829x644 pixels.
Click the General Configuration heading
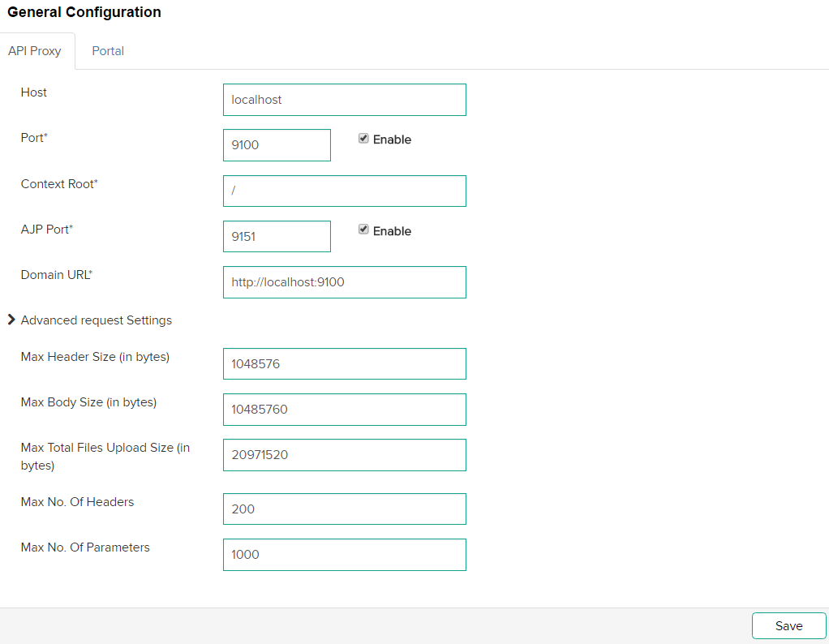pos(84,12)
